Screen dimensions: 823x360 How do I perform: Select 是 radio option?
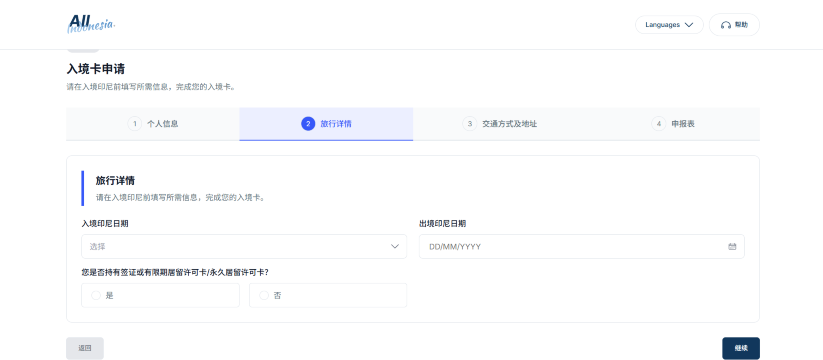pos(161,295)
